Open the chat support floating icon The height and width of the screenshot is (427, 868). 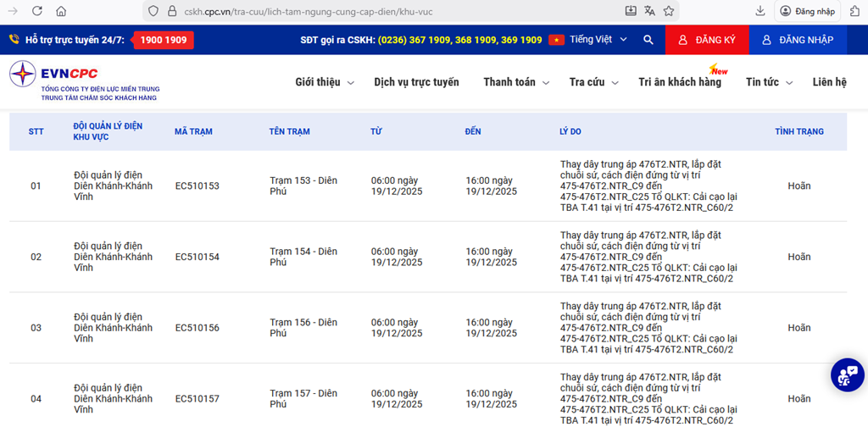[846, 374]
